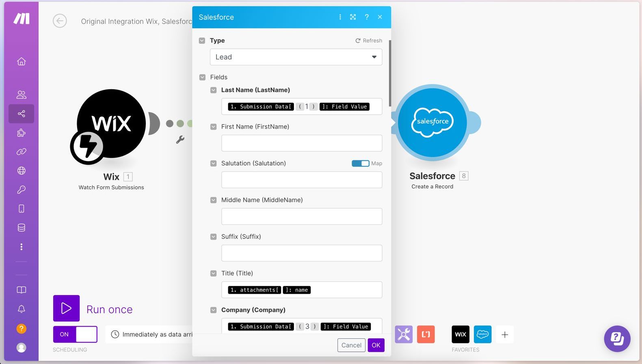Screen dimensions: 642x364
Task: Toggle the Suffix field checkbox
Action: pyautogui.click(x=214, y=237)
